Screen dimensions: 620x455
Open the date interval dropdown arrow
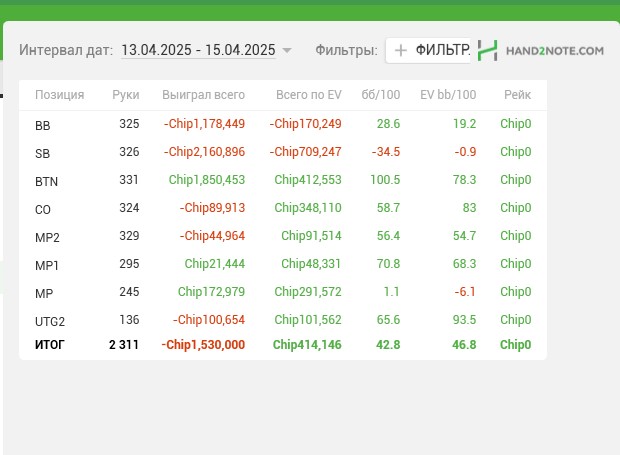coord(287,51)
